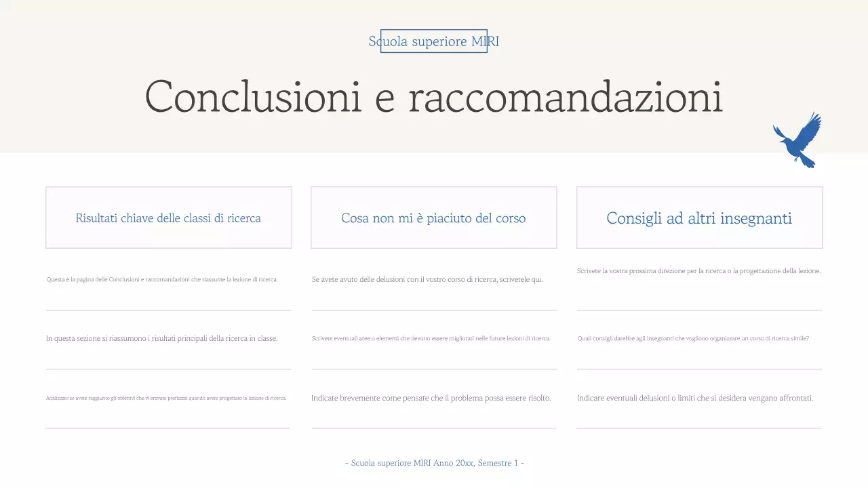Select text "Scrivete la vostra prossima direzione per la ricerca"
The image size is (868, 488).
coord(699,270)
